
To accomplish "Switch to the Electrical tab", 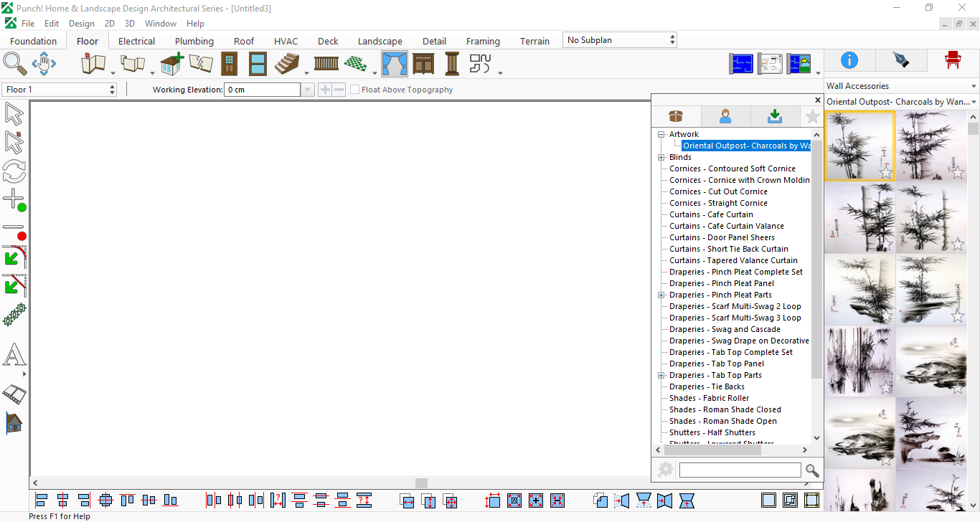I will click(x=137, y=41).
